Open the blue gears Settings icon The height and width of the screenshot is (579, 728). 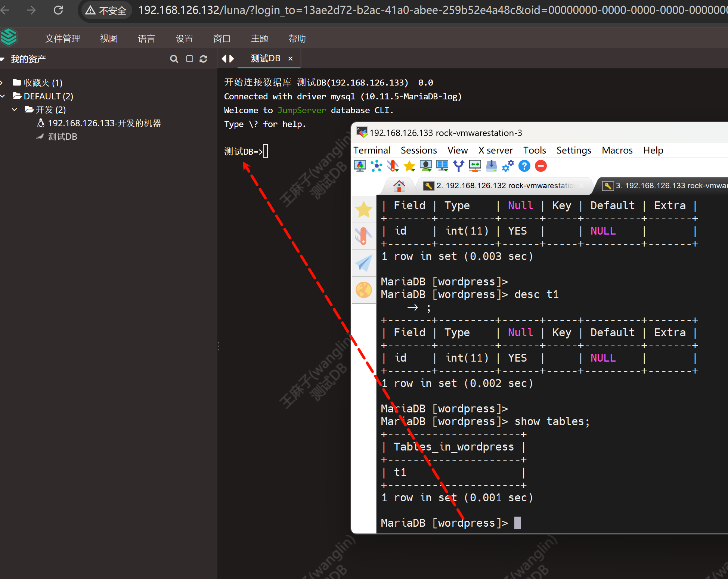508,166
